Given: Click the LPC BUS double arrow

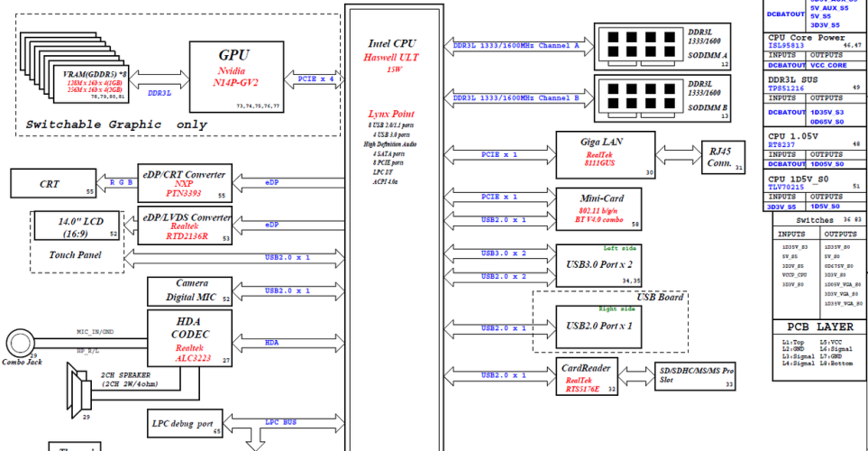Looking at the screenshot, I should [283, 423].
